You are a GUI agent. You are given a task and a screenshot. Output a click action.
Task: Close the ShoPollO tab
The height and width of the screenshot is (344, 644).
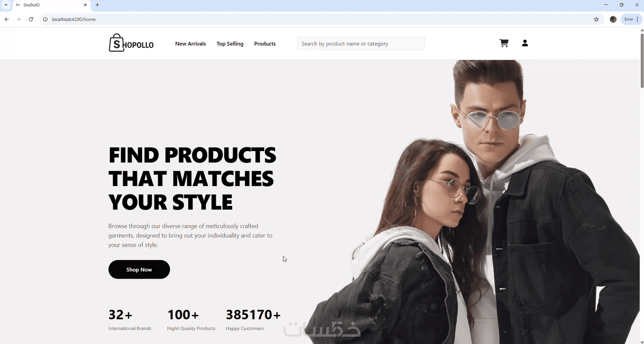[x=85, y=5]
